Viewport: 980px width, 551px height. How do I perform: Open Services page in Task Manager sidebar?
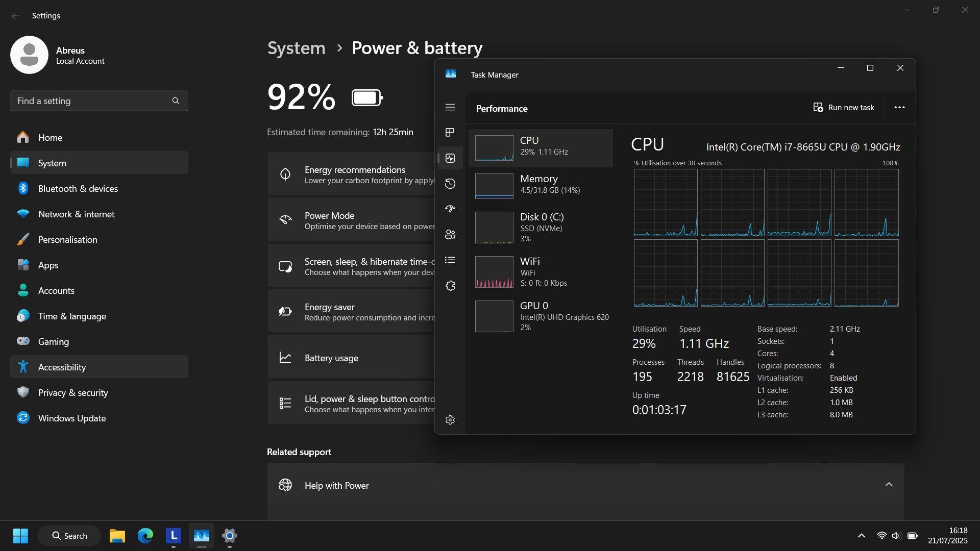tap(450, 286)
